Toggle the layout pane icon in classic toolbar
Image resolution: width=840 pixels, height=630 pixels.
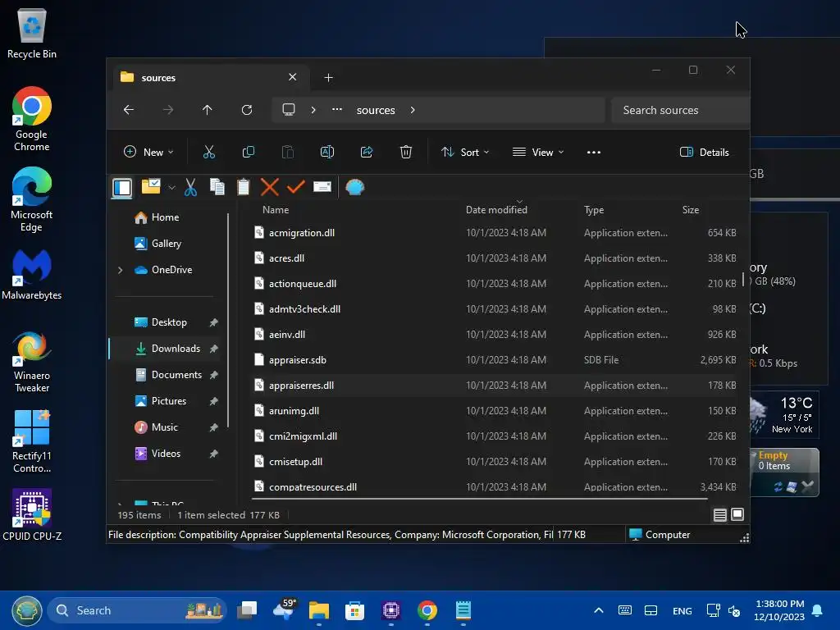122,187
